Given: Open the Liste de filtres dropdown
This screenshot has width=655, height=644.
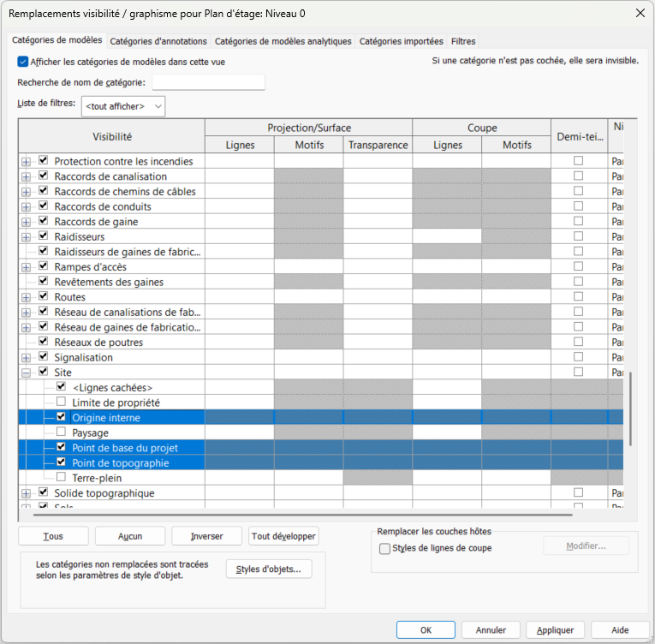Looking at the screenshot, I should click(123, 106).
